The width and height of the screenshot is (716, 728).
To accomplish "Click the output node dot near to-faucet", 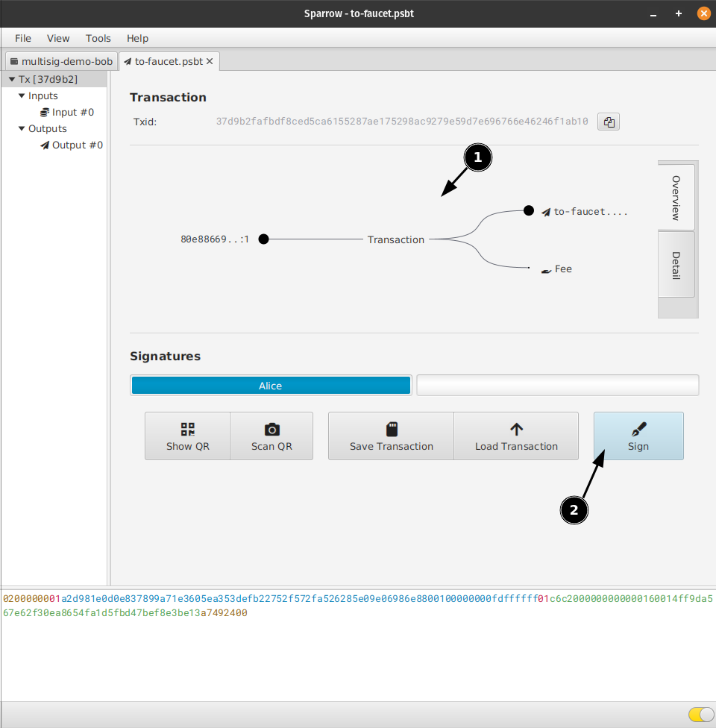I will 528,210.
